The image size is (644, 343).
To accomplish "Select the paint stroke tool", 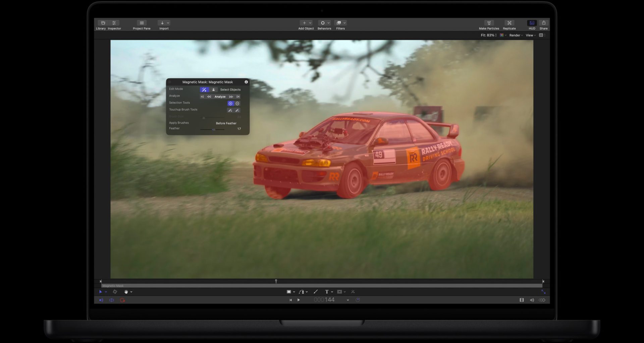I will click(315, 292).
